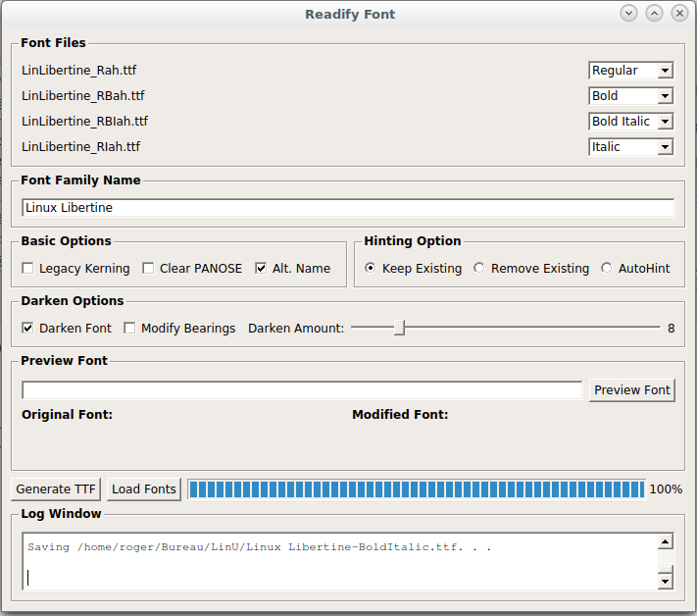Disable the Darken Font checkbox
This screenshot has width=697, height=616.
[28, 329]
